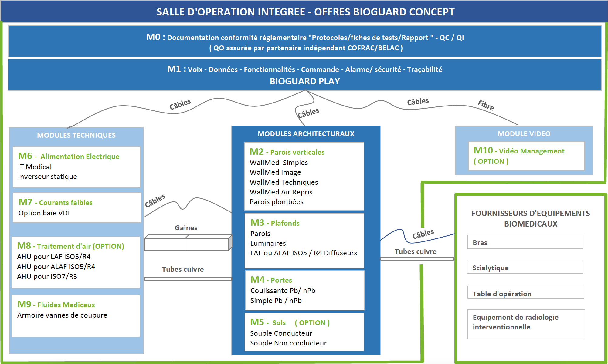Click the title SALLE D'OPERATION INTEGREE banner
608x364 pixels.
304,12
